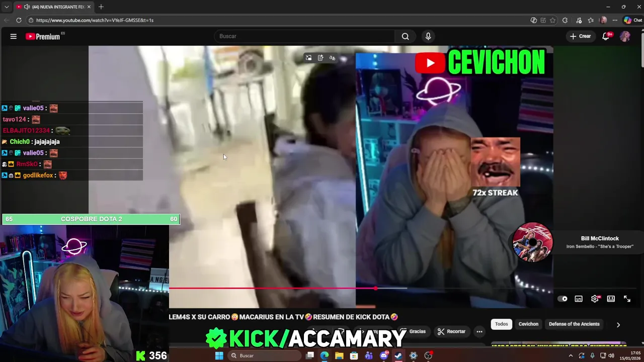
Task: Open the taskbar volume control
Action: 611,355
